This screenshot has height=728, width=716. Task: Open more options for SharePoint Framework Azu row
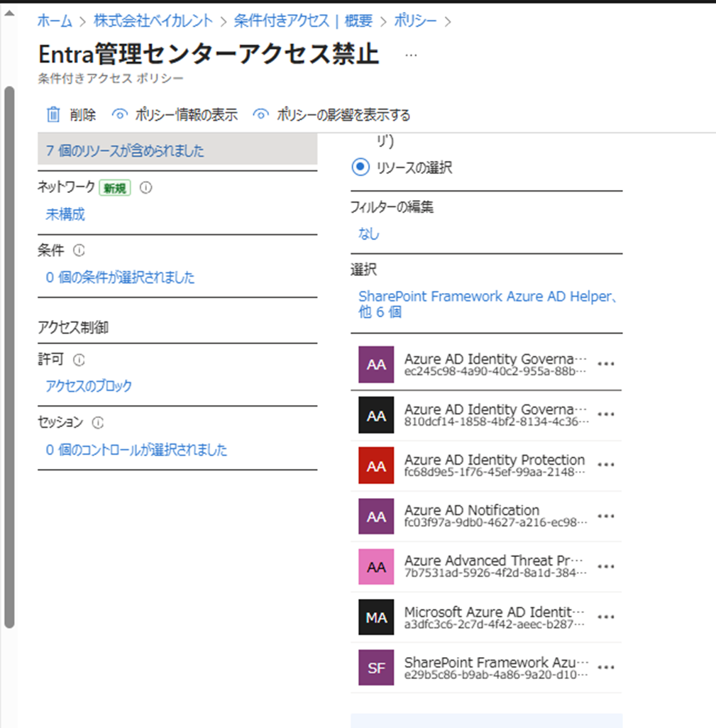[606, 668]
